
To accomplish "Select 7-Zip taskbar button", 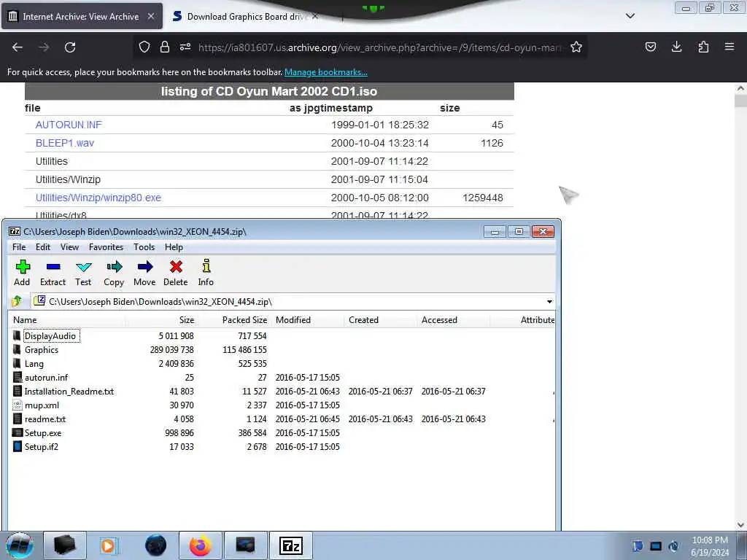I will pos(290,545).
